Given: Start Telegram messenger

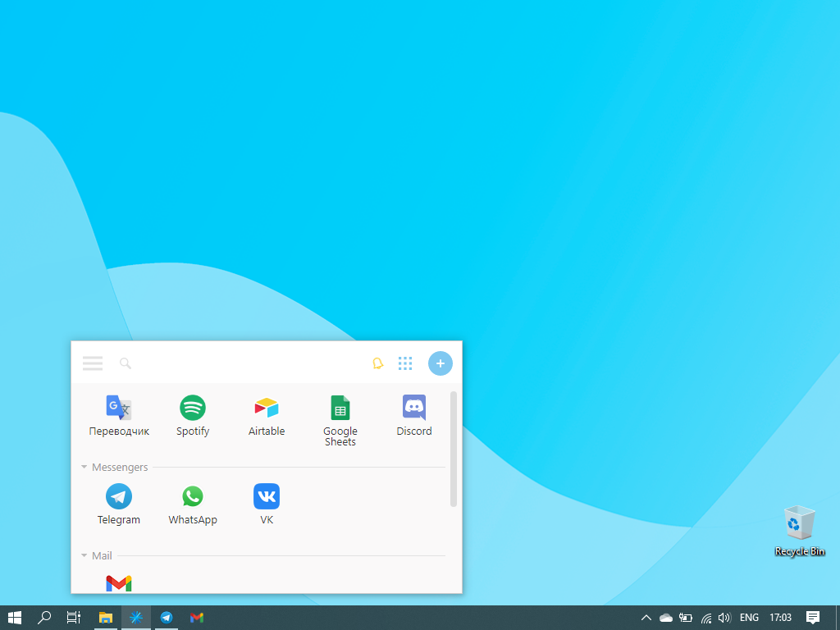Looking at the screenshot, I should click(x=118, y=496).
